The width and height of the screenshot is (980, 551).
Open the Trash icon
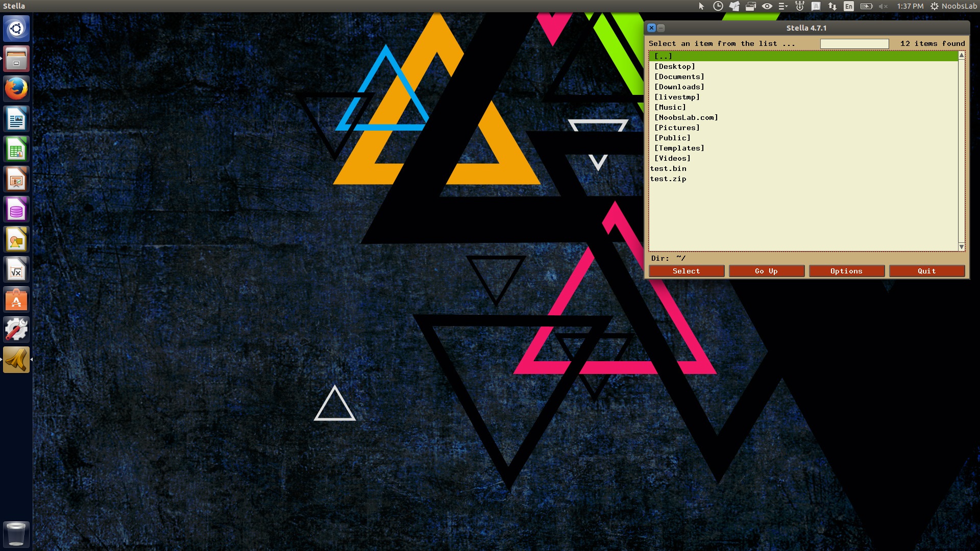tap(16, 534)
